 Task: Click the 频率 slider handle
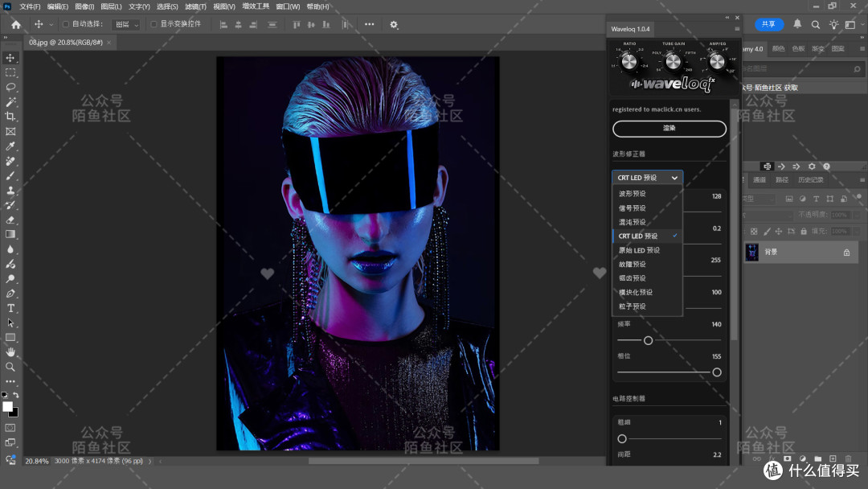click(649, 340)
